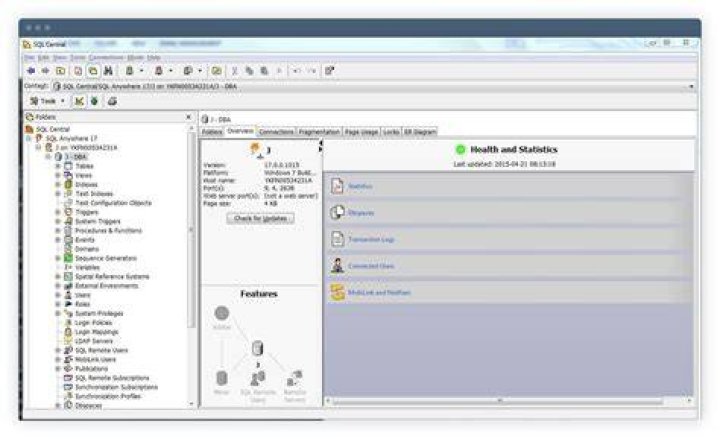Click the horizontal scrollbar under Health panel
The height and width of the screenshot is (439, 720).
498,401
